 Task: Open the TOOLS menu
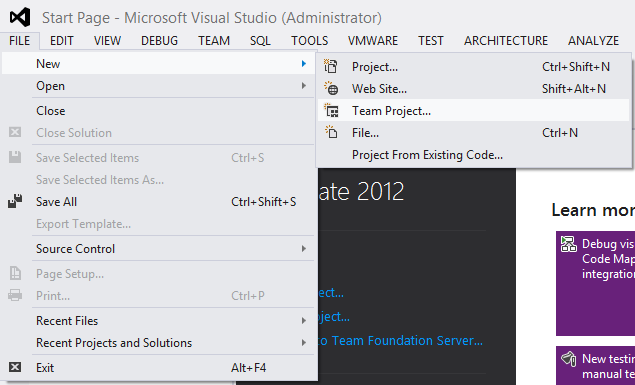[x=309, y=40]
